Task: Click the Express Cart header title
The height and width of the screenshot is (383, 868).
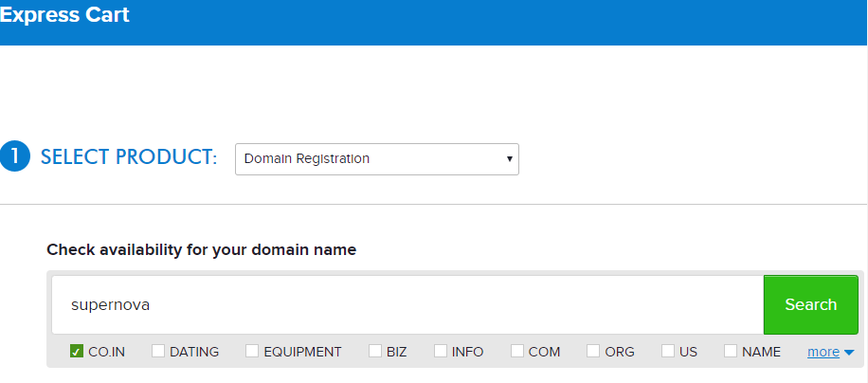Action: (x=64, y=15)
